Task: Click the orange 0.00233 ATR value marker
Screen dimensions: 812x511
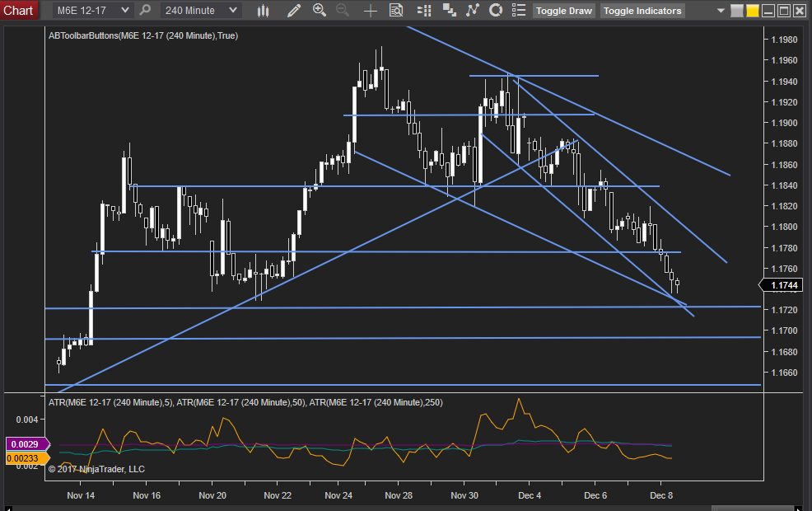Action: (x=27, y=458)
